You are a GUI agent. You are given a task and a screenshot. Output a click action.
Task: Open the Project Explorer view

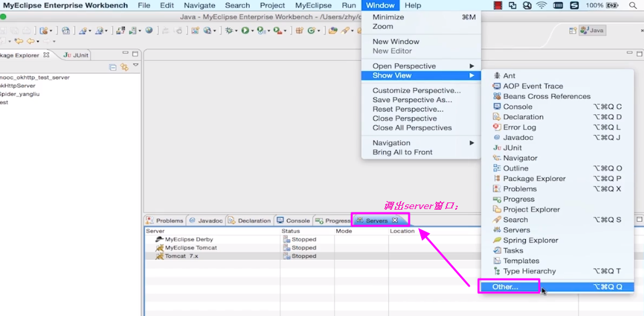(558, 209)
